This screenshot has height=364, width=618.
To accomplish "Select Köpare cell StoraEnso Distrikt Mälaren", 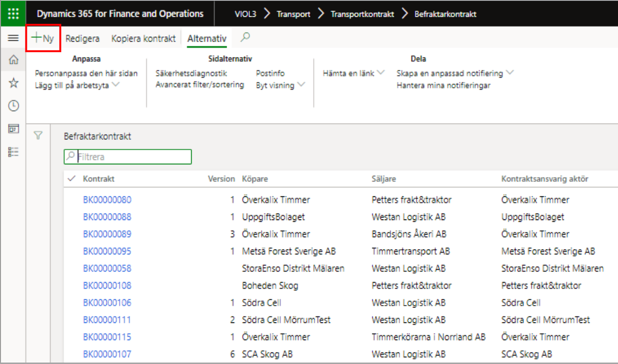I will click(x=293, y=268).
